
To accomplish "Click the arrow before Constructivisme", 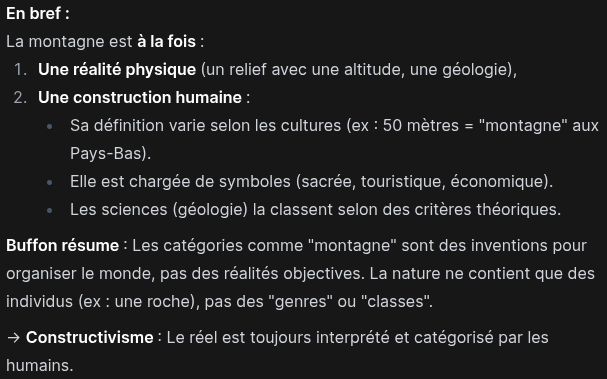I will tap(14, 338).
